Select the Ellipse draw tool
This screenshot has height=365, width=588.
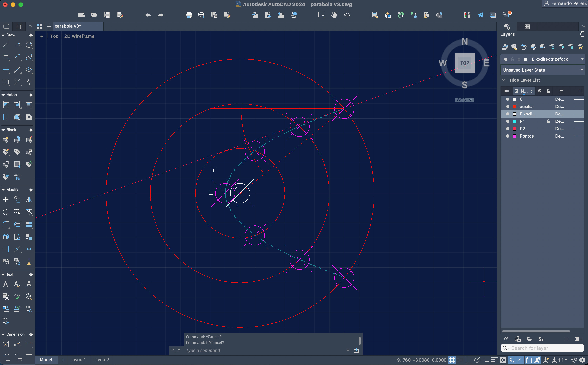click(29, 70)
